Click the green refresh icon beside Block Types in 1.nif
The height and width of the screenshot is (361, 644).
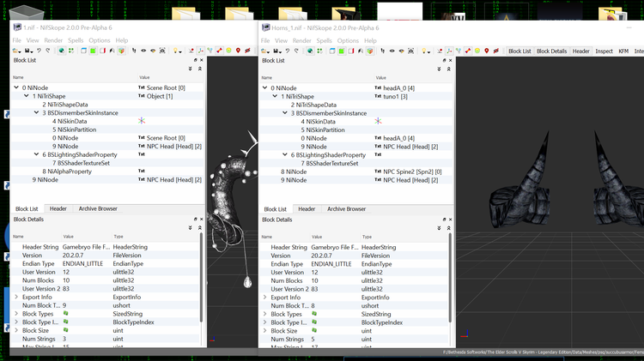pyautogui.click(x=66, y=314)
